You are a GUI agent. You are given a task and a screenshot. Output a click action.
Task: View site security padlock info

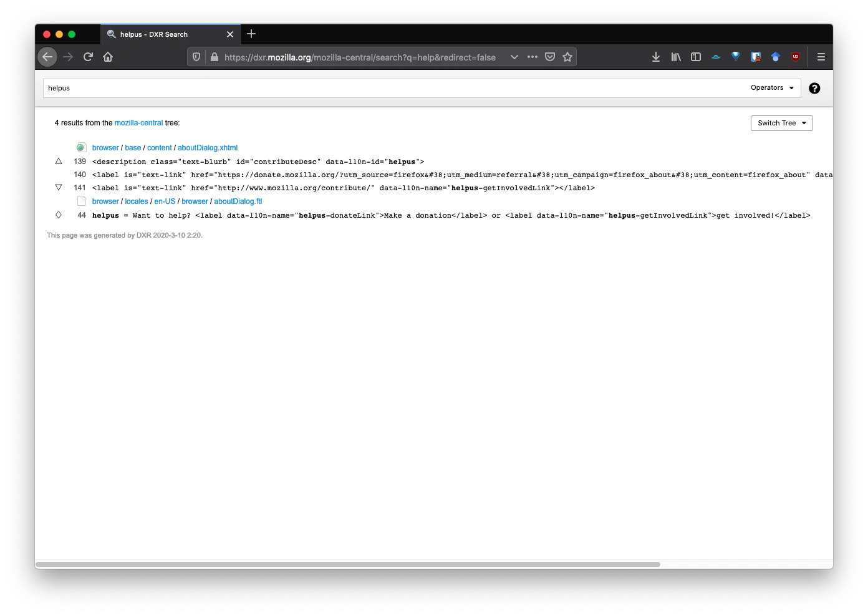click(x=215, y=57)
